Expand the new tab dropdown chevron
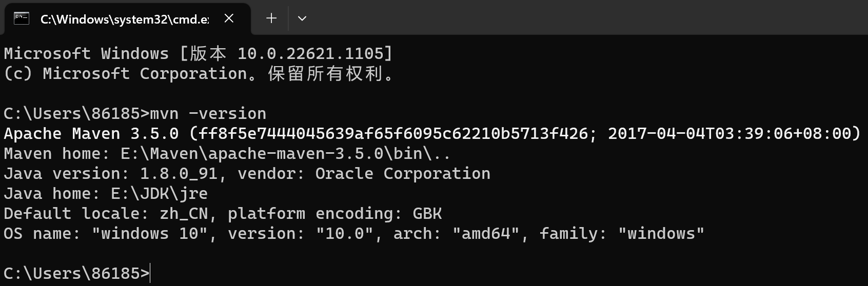This screenshot has height=286, width=868. (x=302, y=18)
